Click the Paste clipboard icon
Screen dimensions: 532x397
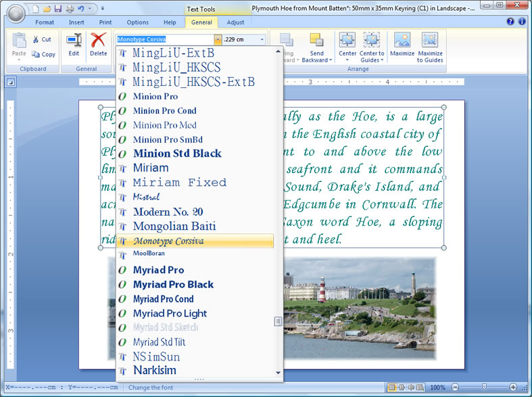tap(19, 41)
